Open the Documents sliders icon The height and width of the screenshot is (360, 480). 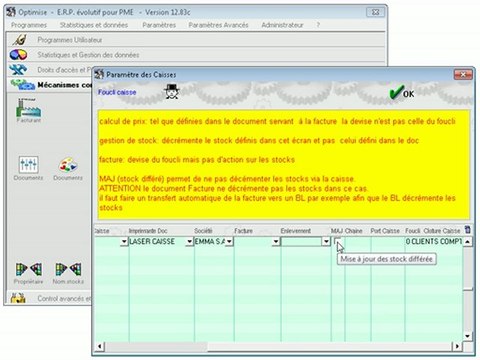(28, 165)
